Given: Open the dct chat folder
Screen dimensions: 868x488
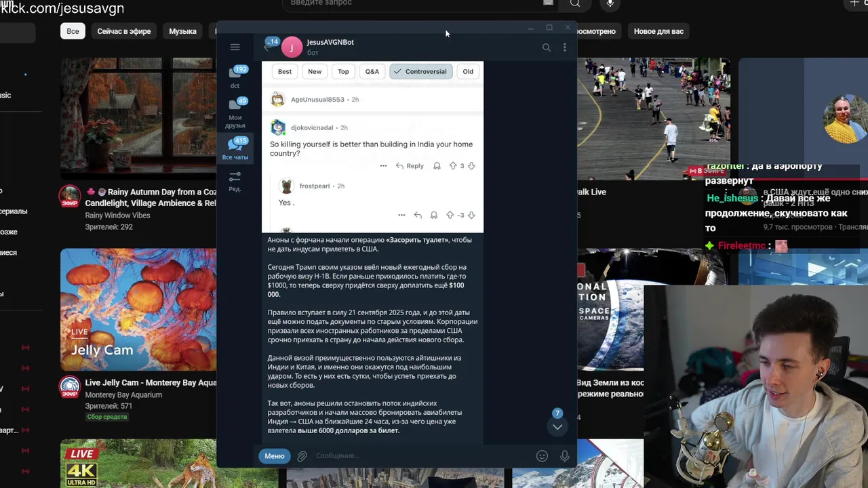Looking at the screenshot, I should coord(235,77).
